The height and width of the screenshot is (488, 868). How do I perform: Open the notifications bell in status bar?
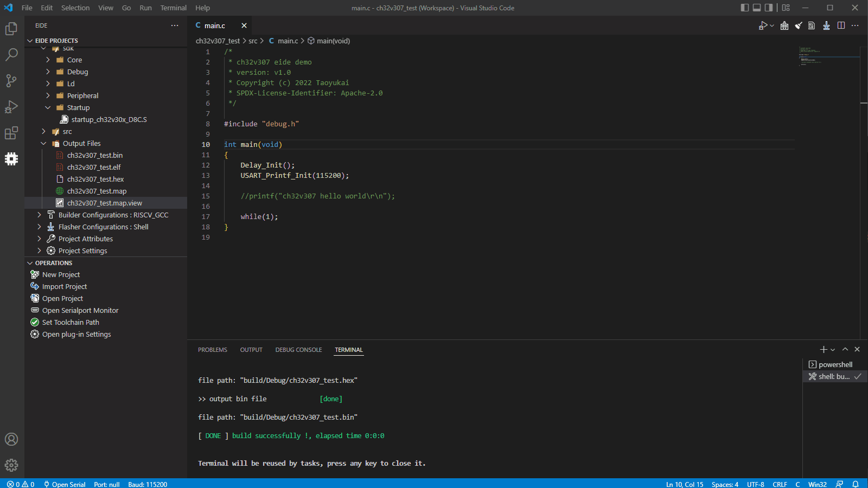pos(856,484)
